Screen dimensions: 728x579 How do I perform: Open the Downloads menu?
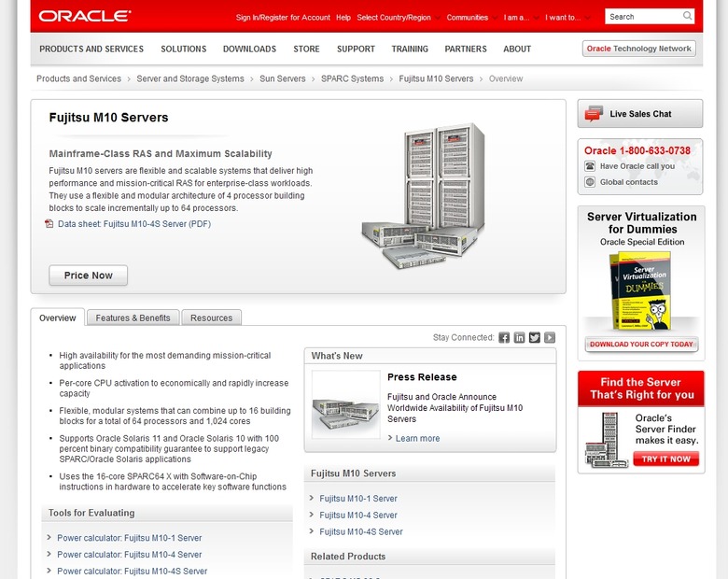coord(249,49)
